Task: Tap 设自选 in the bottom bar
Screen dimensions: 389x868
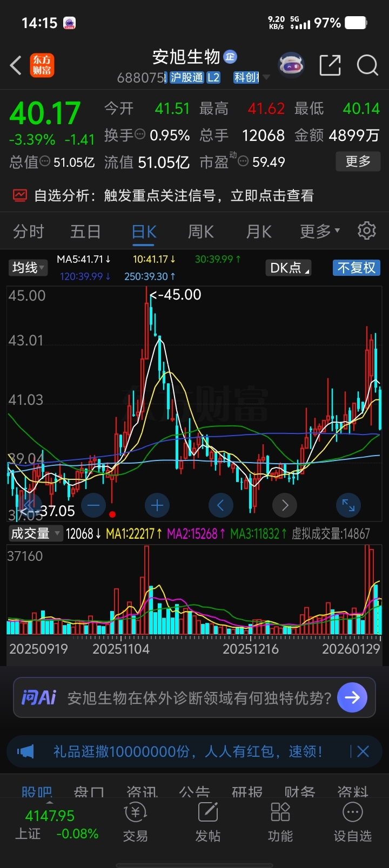Action: pyautogui.click(x=353, y=823)
